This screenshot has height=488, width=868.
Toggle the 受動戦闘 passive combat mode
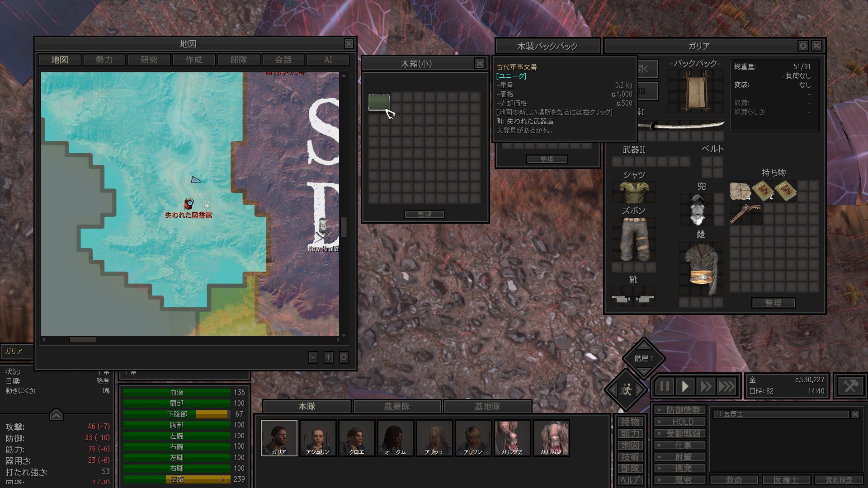tap(679, 433)
